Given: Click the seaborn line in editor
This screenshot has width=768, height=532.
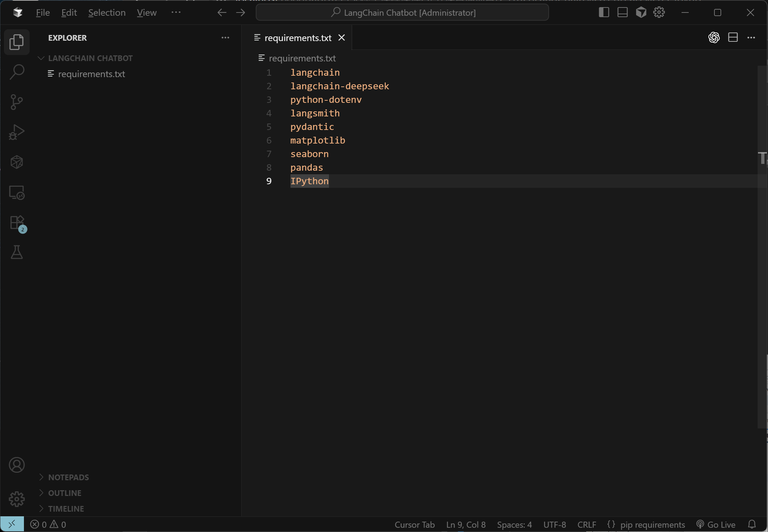Looking at the screenshot, I should pyautogui.click(x=309, y=154).
